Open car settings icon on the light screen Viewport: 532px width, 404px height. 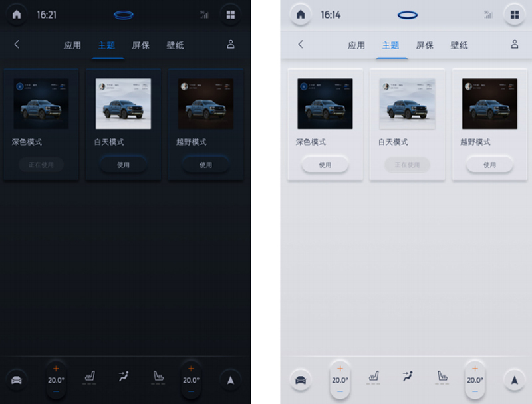click(301, 380)
